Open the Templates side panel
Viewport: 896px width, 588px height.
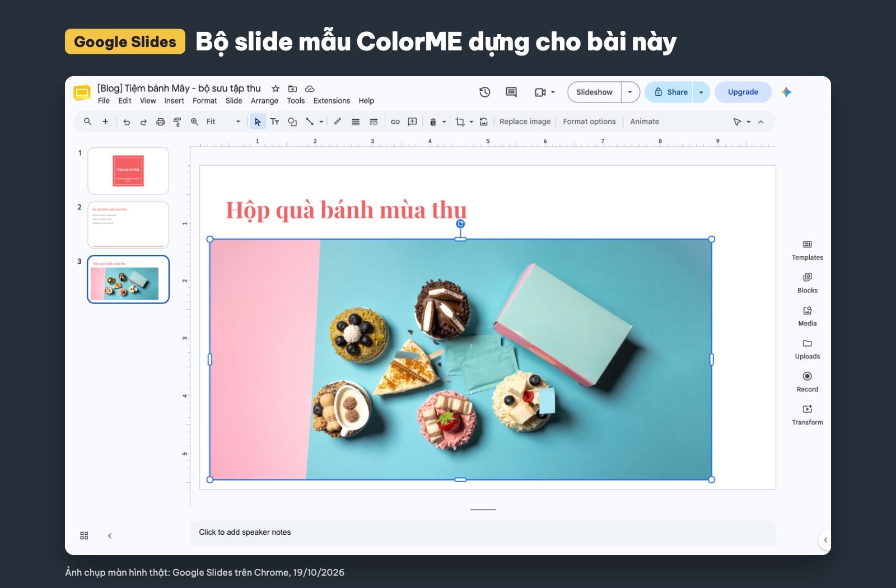(807, 250)
